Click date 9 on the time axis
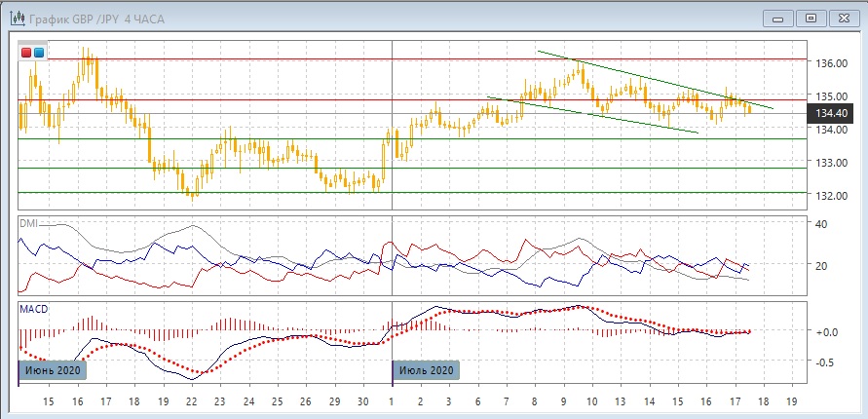This screenshot has height=419, width=868. (x=563, y=401)
